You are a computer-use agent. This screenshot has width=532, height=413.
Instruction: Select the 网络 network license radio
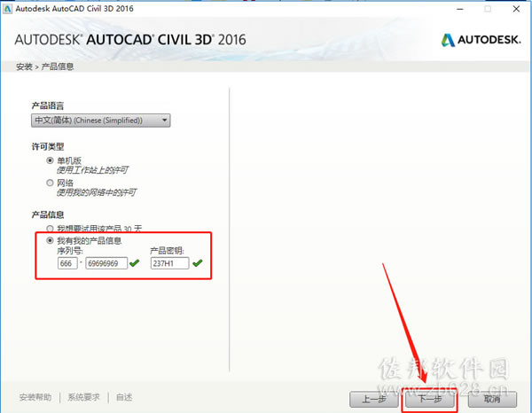[x=50, y=183]
